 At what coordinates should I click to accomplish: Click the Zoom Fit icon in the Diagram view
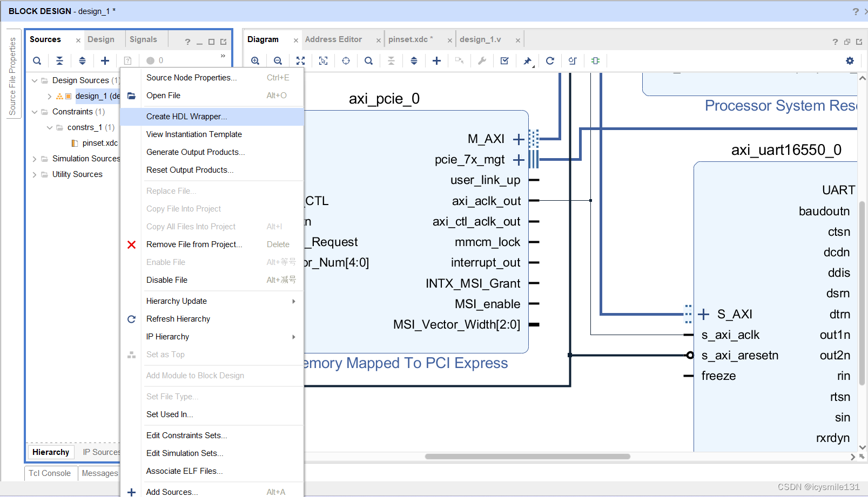point(301,60)
